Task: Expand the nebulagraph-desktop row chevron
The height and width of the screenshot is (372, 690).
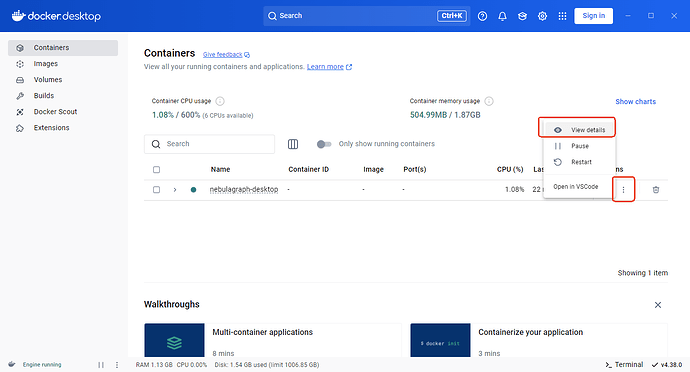Action: (175, 190)
